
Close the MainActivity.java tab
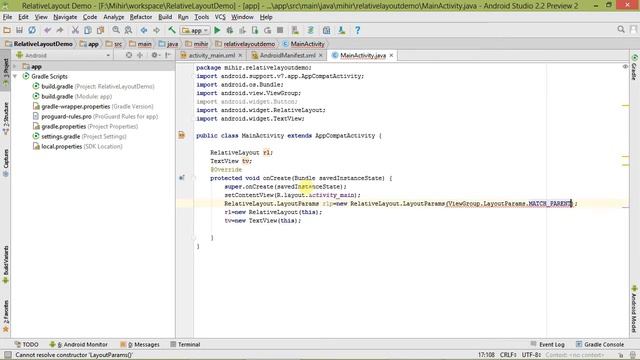click(x=391, y=55)
